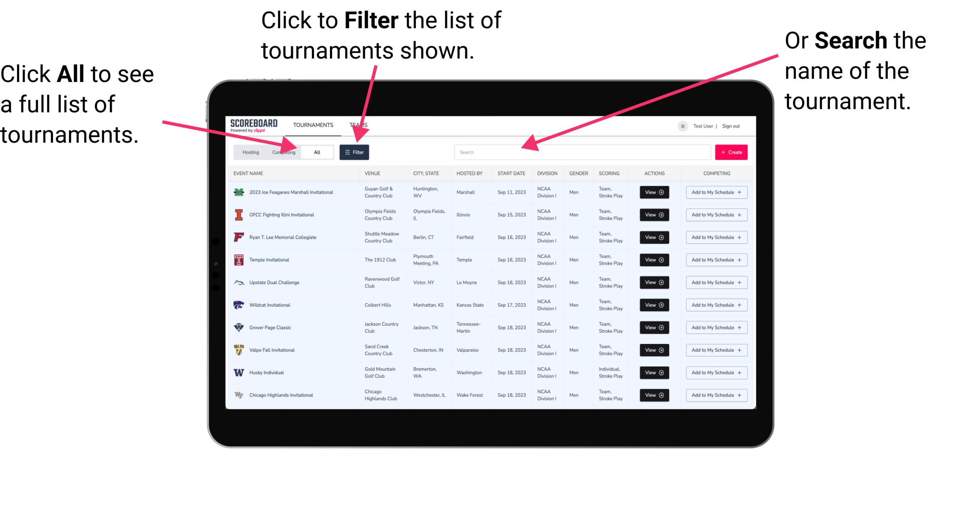Expand the GENDER column filter

(x=577, y=173)
